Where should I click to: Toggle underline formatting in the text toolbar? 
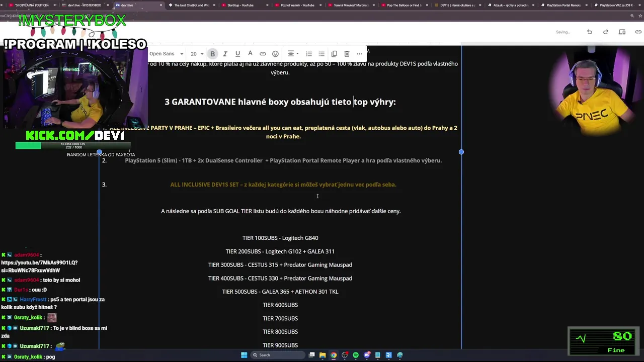[237, 54]
